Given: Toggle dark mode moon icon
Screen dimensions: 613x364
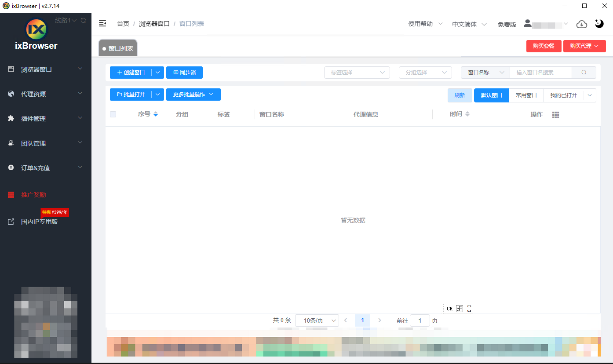Looking at the screenshot, I should 599,24.
